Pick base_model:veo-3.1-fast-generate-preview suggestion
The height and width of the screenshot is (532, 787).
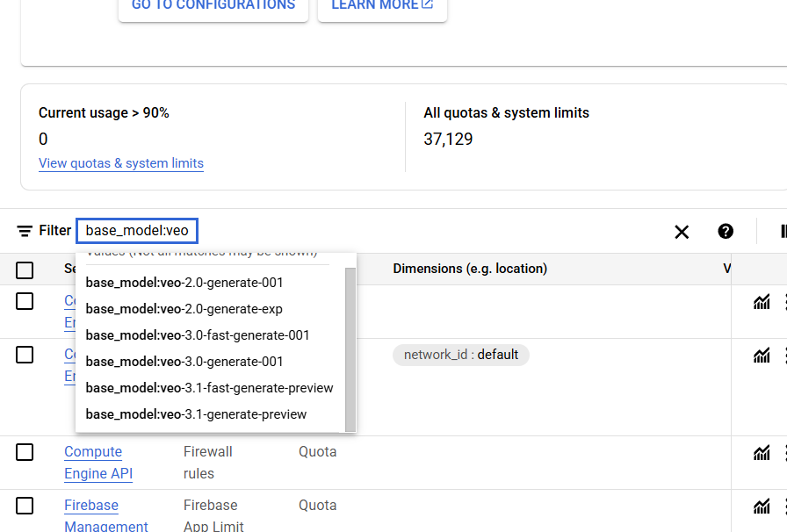tap(210, 388)
